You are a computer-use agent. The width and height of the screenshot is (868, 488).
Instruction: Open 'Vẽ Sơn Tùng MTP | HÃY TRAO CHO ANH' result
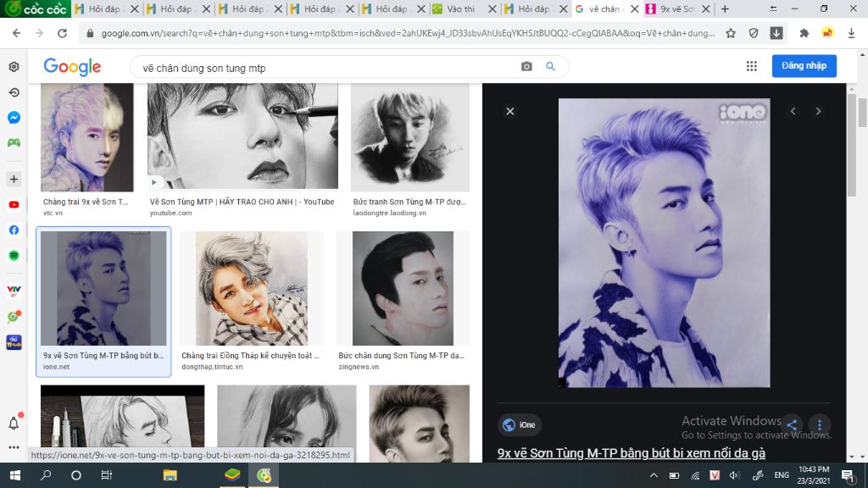point(242,202)
